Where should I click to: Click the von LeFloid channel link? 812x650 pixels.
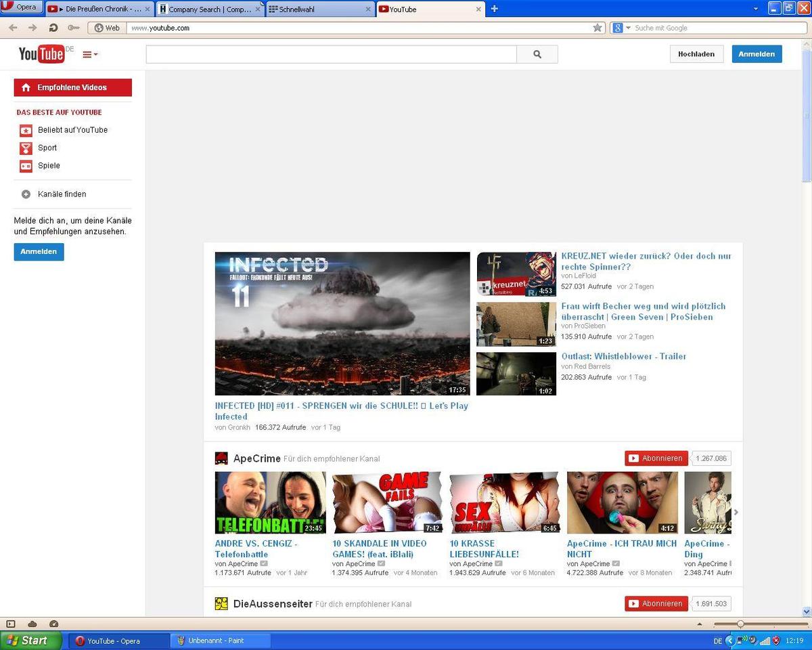pyautogui.click(x=579, y=276)
